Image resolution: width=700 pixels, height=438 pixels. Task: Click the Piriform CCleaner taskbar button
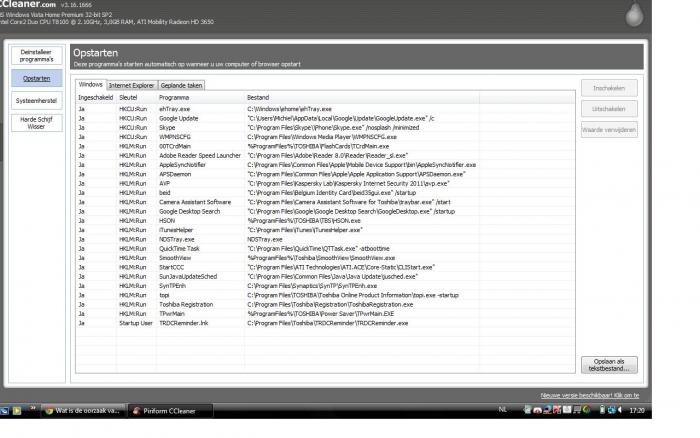(x=170, y=411)
